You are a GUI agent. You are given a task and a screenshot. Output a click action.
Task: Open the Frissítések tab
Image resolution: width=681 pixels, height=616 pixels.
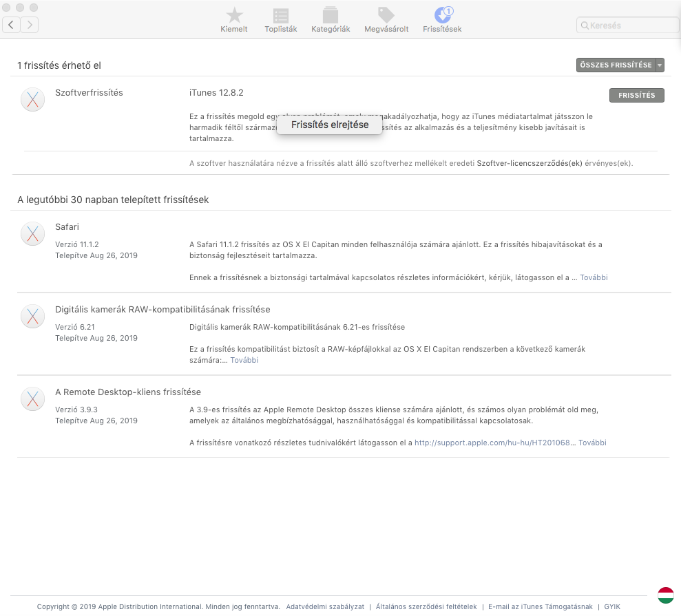tap(442, 20)
